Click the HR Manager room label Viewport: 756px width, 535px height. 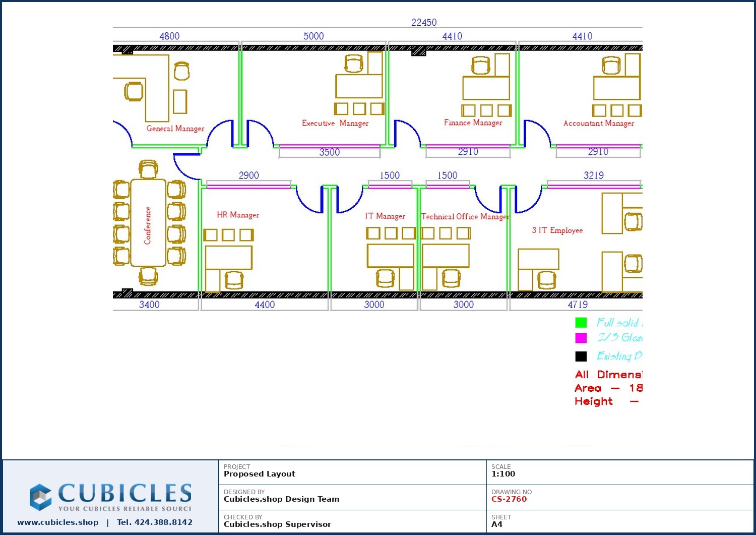(x=238, y=215)
